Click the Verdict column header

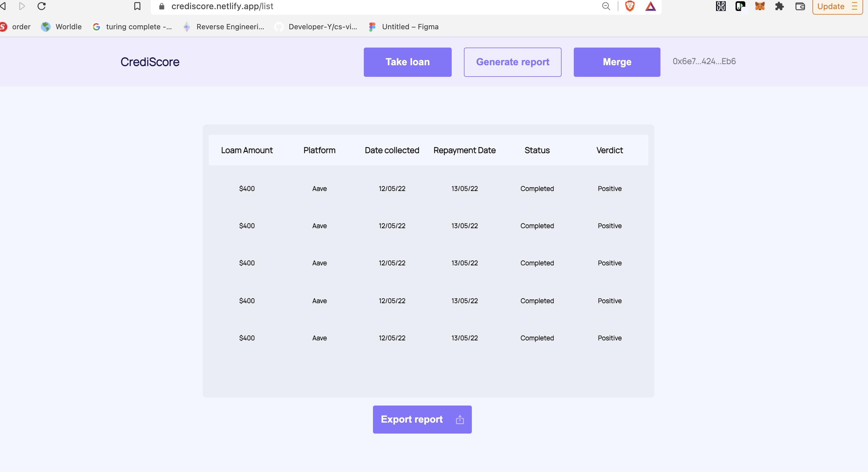click(x=609, y=150)
